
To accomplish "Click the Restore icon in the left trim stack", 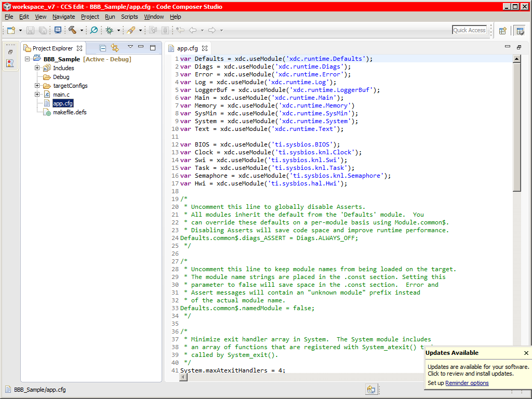I will point(10,52).
